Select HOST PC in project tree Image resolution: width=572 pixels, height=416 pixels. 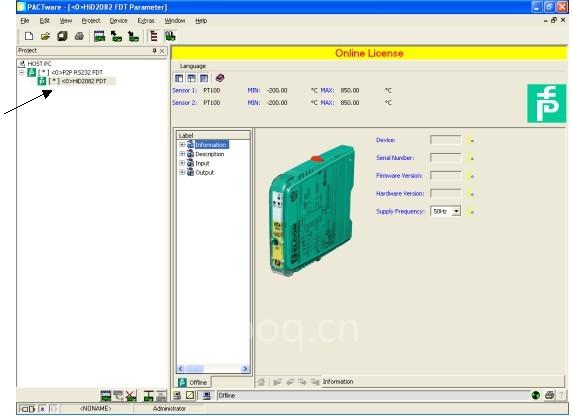pos(39,64)
